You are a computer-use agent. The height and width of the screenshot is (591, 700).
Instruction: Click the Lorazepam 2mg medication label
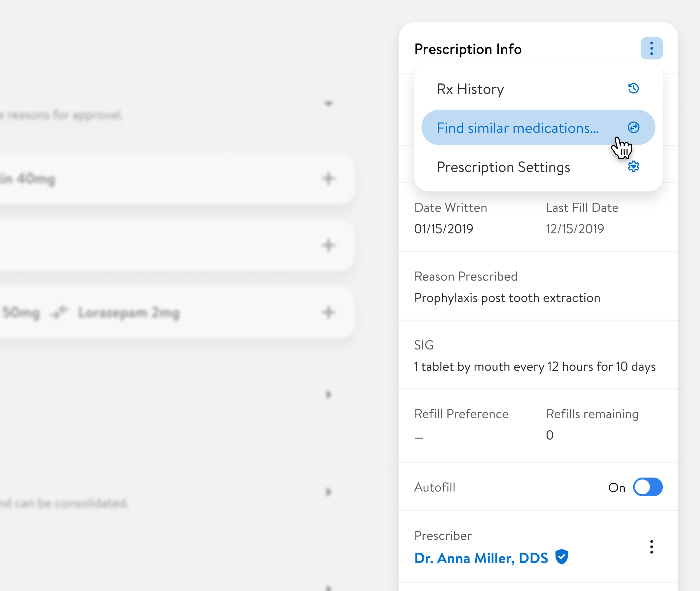click(129, 312)
